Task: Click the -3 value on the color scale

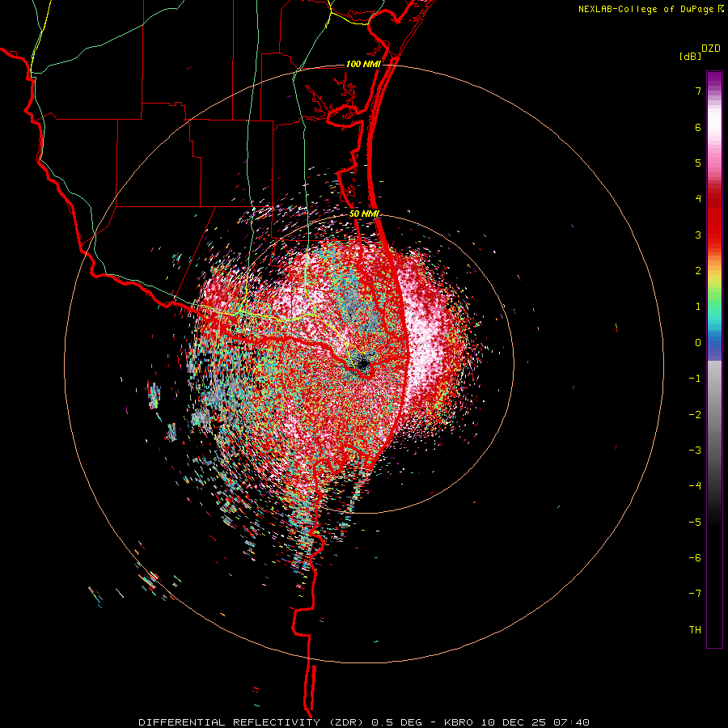Action: 695,451
